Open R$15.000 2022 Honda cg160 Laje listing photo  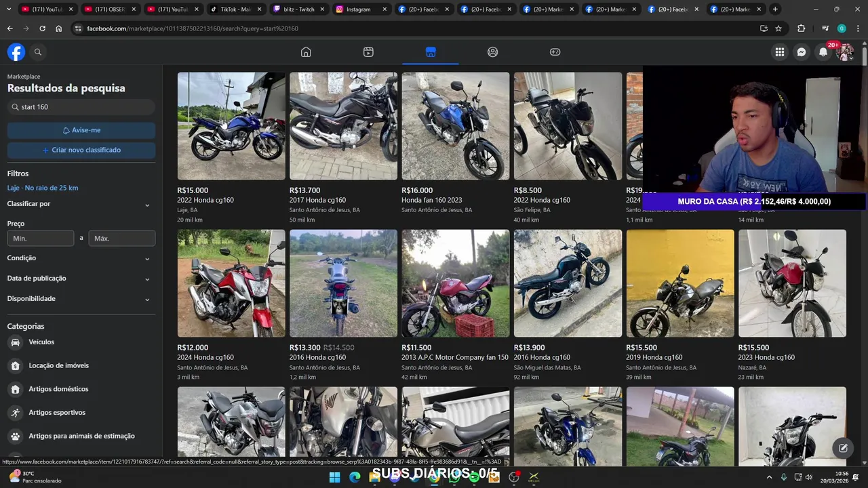(x=231, y=126)
